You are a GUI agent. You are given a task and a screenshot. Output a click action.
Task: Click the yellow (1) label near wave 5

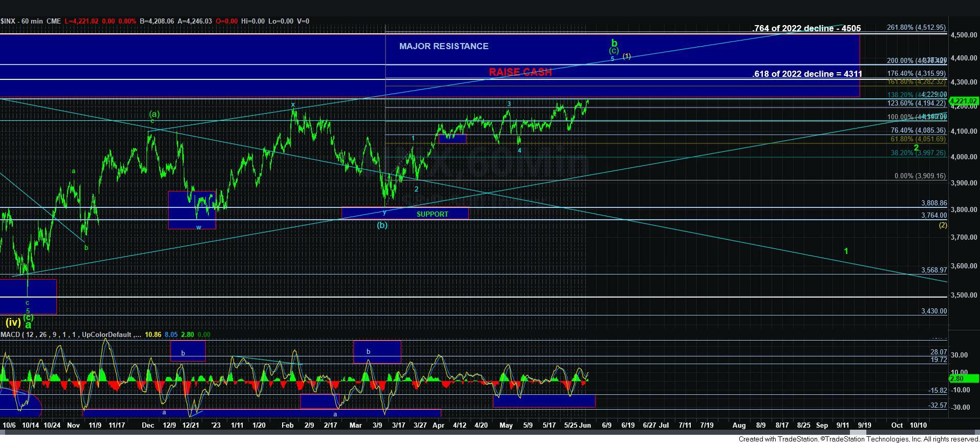click(626, 56)
